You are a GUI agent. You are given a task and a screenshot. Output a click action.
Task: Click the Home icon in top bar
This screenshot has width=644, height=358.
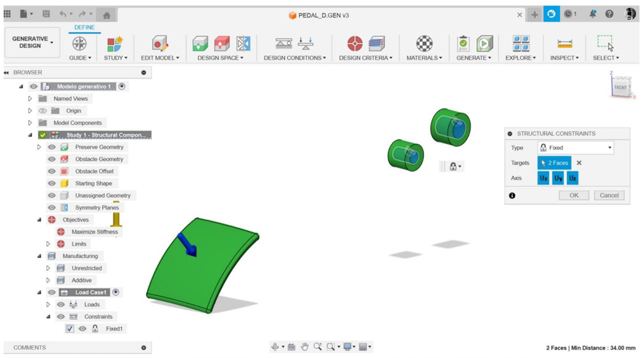(106, 14)
